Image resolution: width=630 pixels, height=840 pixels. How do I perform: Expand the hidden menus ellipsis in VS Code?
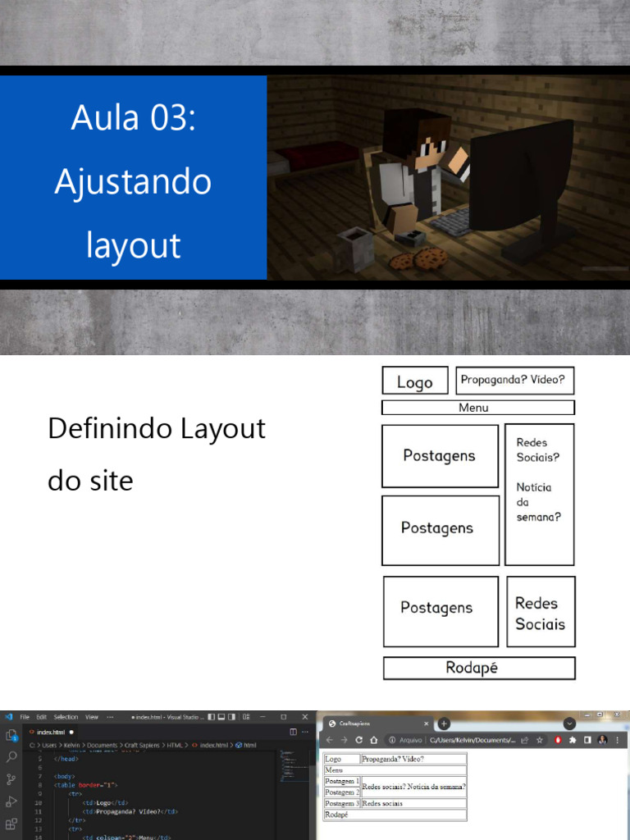[110, 717]
